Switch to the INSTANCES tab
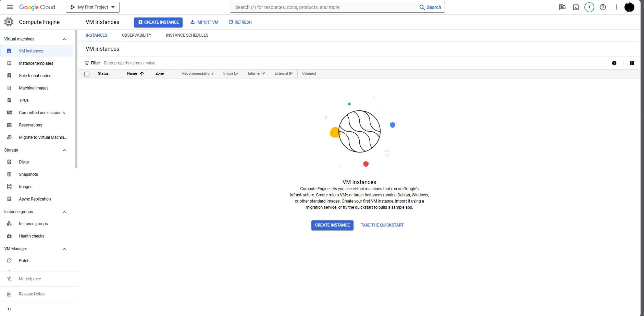The image size is (644, 316). click(96, 35)
